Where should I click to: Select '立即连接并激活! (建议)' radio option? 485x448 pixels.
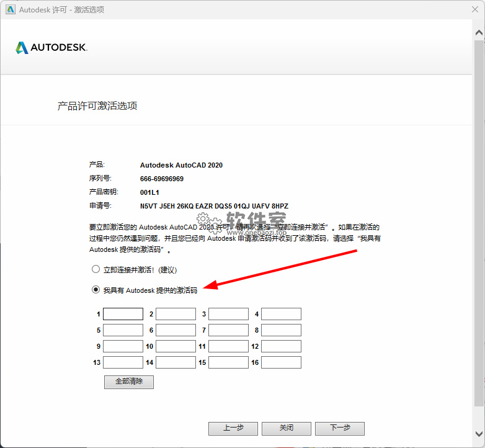click(96, 269)
